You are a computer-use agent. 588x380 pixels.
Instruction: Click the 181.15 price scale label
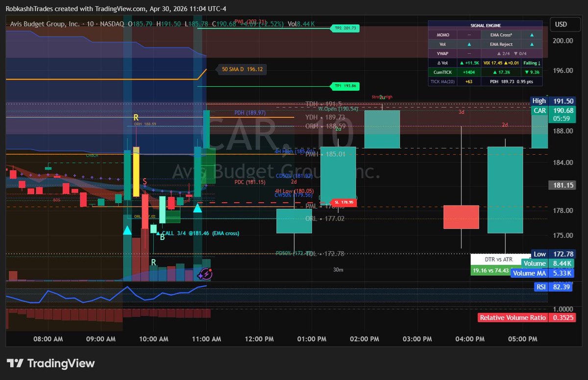tap(562, 185)
